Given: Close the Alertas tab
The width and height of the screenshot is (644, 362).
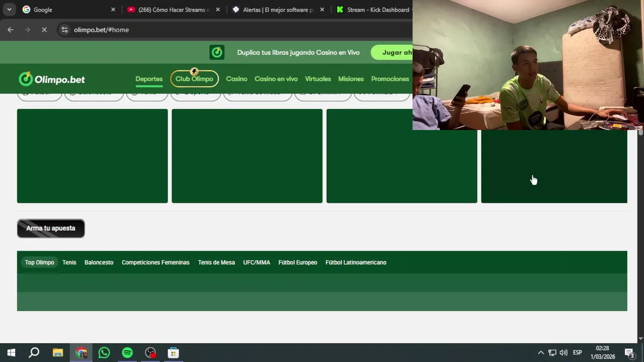Looking at the screenshot, I should (322, 10).
